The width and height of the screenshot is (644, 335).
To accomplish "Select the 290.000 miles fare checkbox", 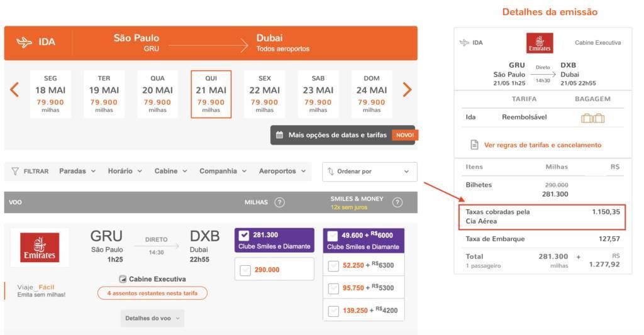I will click(245, 270).
